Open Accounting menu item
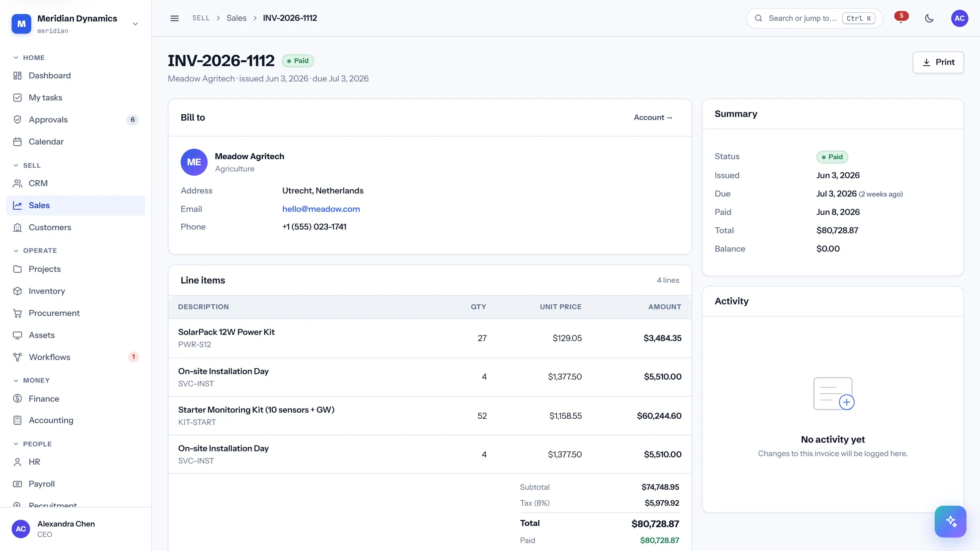This screenshot has width=980, height=551. [76, 420]
